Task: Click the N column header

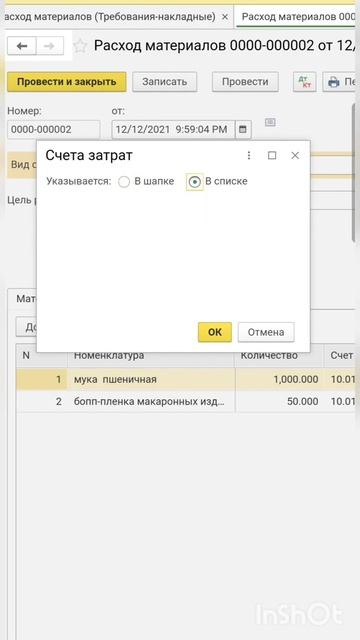Action: point(42,356)
